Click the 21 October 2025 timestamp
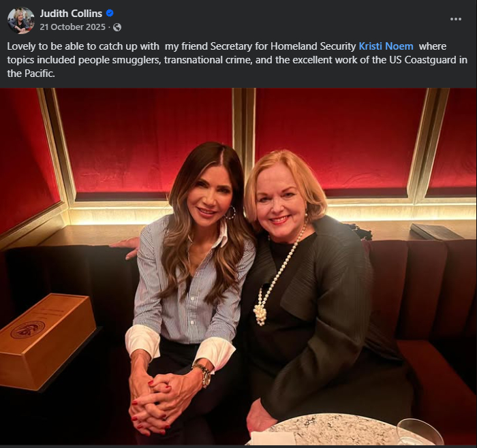477x448 pixels. tap(72, 27)
